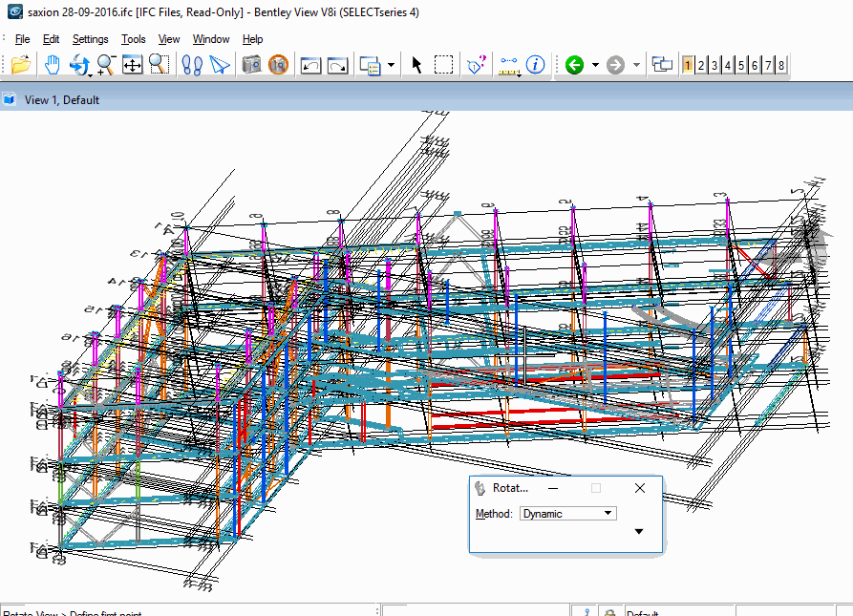Click the View Previous icon

(x=310, y=65)
